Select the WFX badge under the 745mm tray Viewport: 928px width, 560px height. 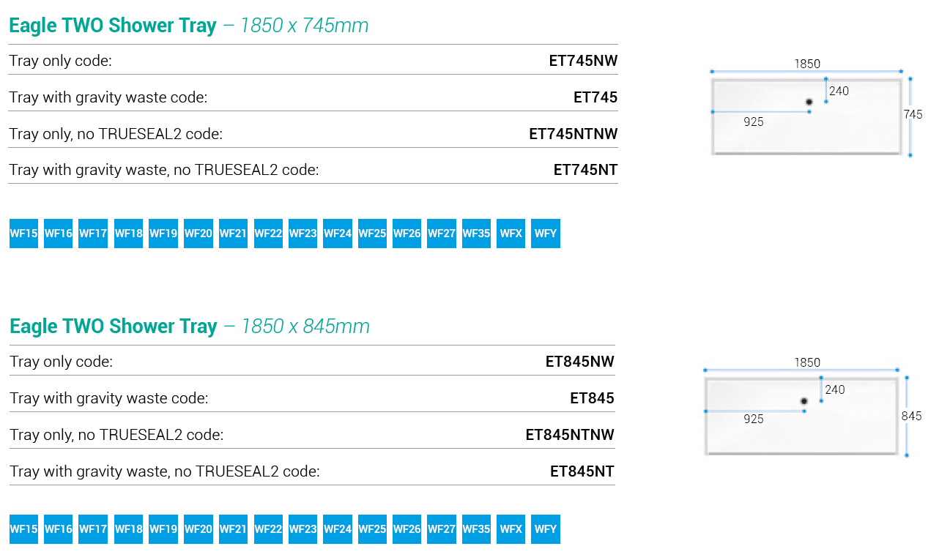pyautogui.click(x=511, y=234)
